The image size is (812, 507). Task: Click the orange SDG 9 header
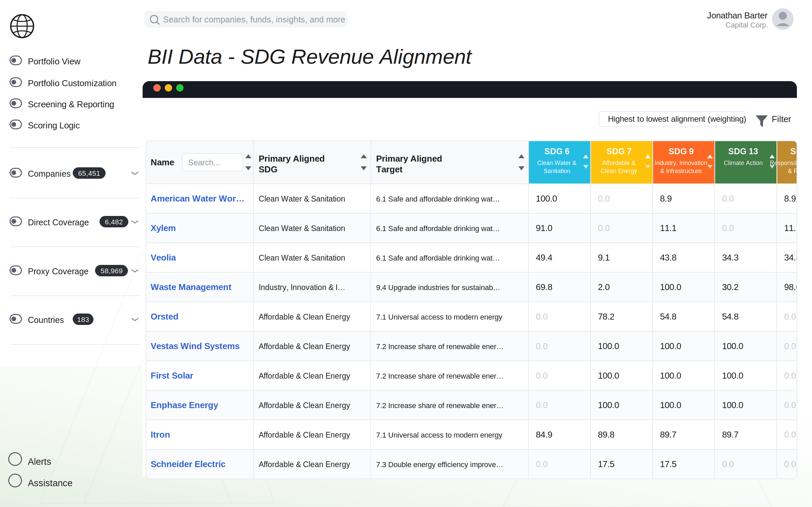tap(683, 162)
